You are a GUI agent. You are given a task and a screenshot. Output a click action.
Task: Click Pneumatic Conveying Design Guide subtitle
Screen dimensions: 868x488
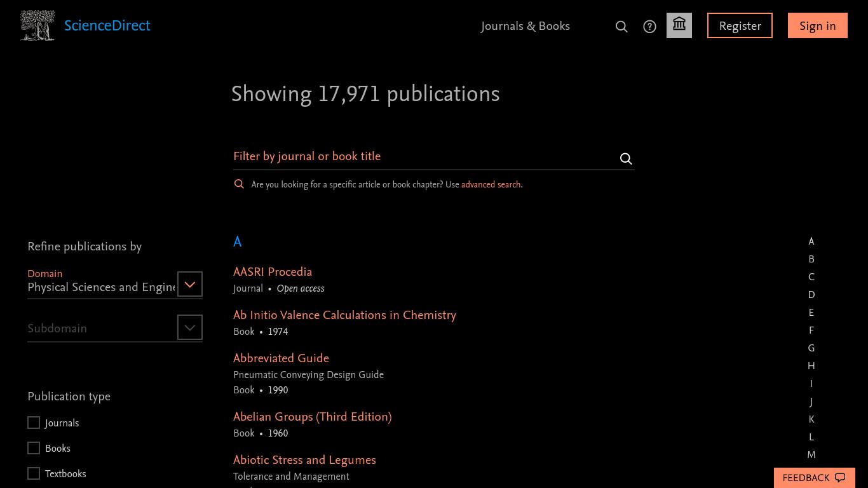point(308,375)
